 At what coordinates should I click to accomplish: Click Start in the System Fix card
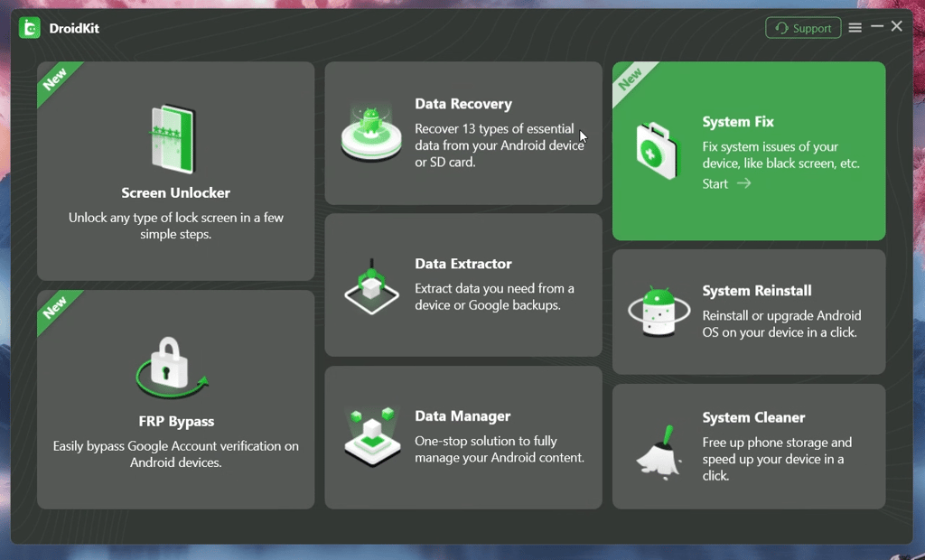tap(715, 183)
